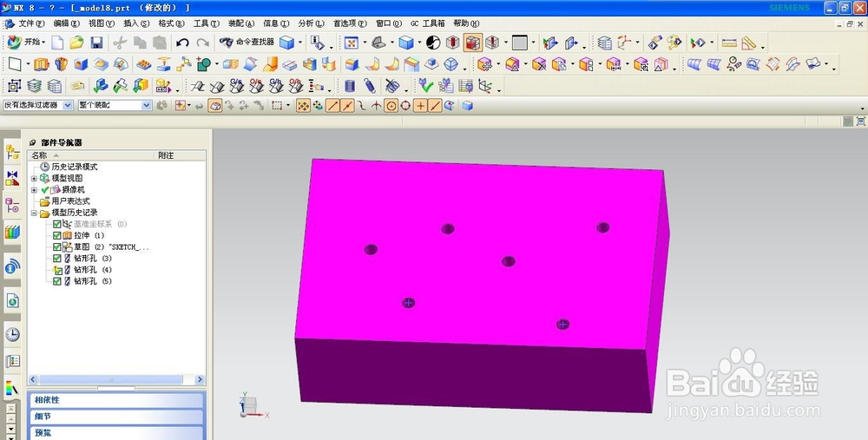This screenshot has width=868, height=440.
Task: Expand the 相依性 panel
Action: pos(115,399)
